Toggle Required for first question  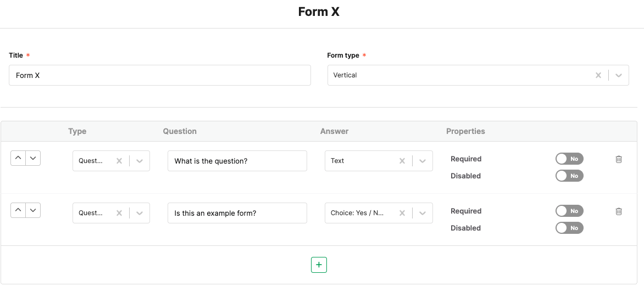click(x=569, y=159)
